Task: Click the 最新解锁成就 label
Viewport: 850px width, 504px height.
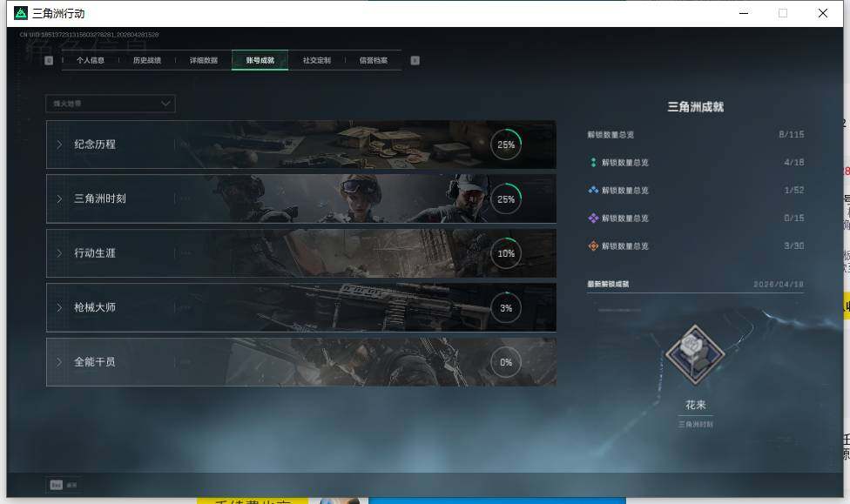Action: (608, 284)
